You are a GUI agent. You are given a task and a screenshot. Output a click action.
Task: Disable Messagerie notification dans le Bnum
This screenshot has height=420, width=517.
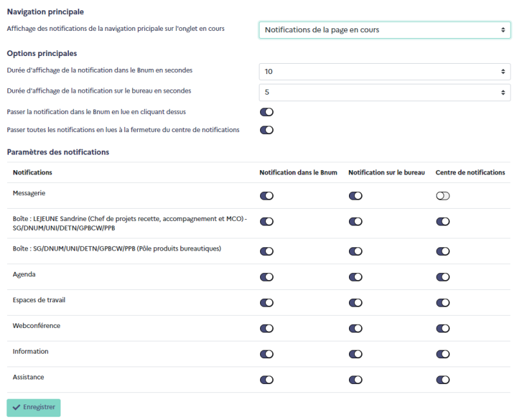click(x=267, y=196)
